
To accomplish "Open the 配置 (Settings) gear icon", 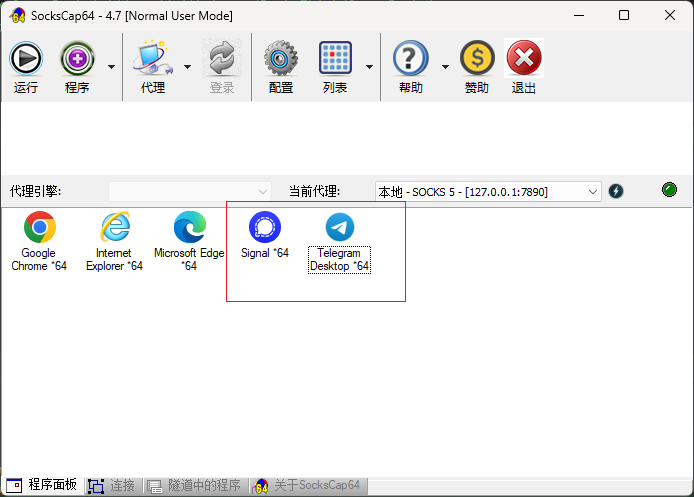I will point(281,58).
